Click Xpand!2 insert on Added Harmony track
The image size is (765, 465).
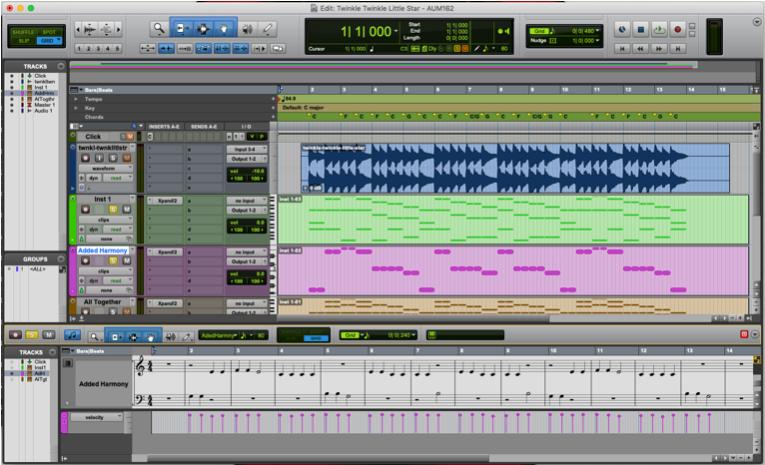[165, 252]
